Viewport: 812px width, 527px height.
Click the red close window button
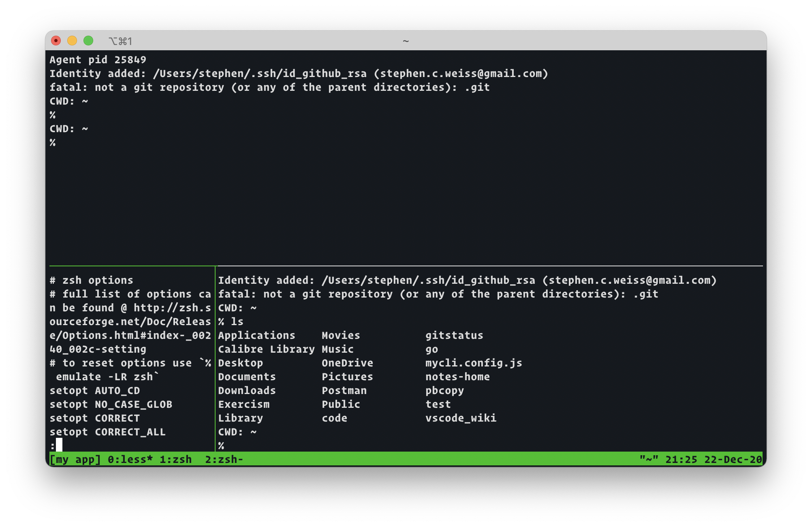[56, 41]
